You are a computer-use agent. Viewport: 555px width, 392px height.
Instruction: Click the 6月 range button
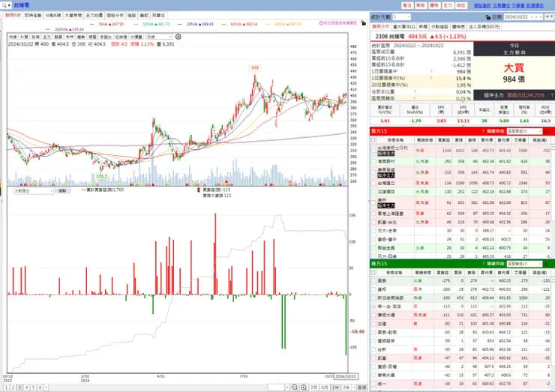(x=325, y=388)
